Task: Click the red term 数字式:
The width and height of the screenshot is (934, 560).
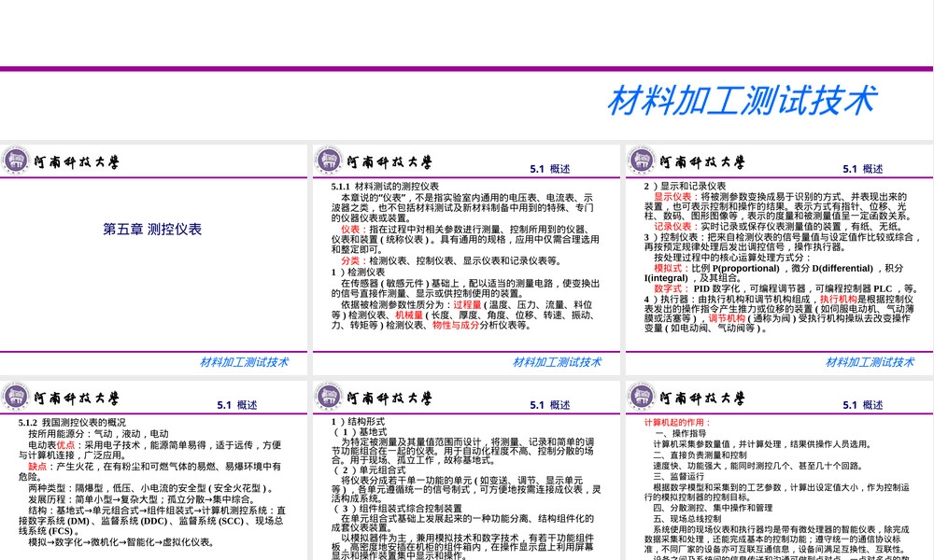Action: [672, 288]
